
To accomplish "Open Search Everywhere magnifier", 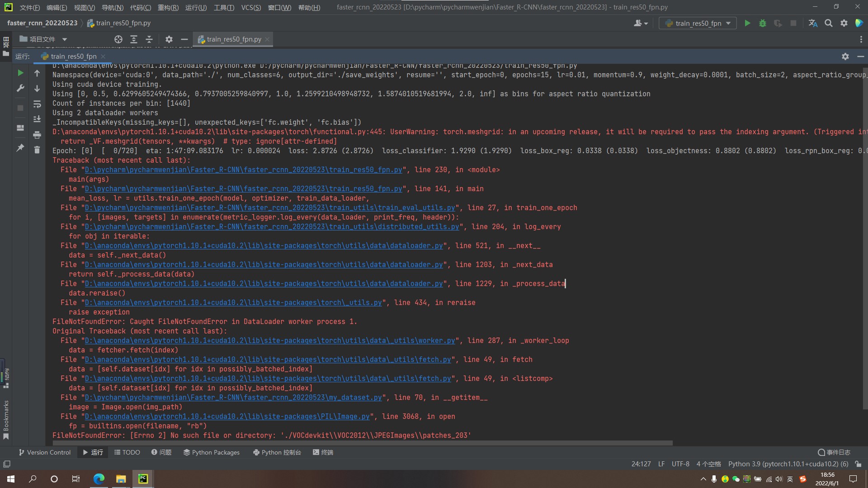I will (x=829, y=23).
